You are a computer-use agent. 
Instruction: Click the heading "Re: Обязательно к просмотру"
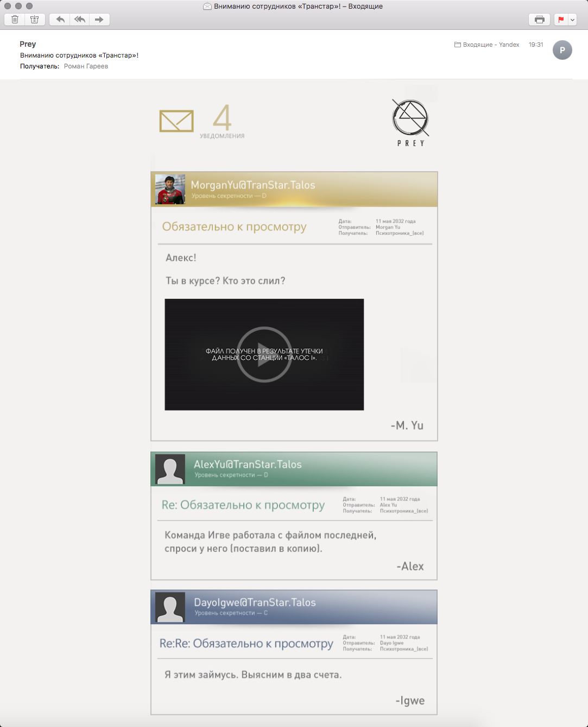tap(243, 505)
